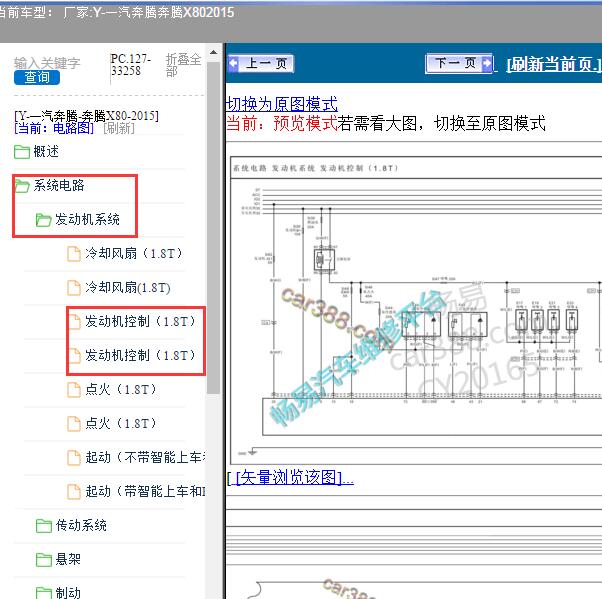This screenshot has width=602, height=599.
Task: Click page icon of second 点火（1.8T）
Action: (x=74, y=424)
